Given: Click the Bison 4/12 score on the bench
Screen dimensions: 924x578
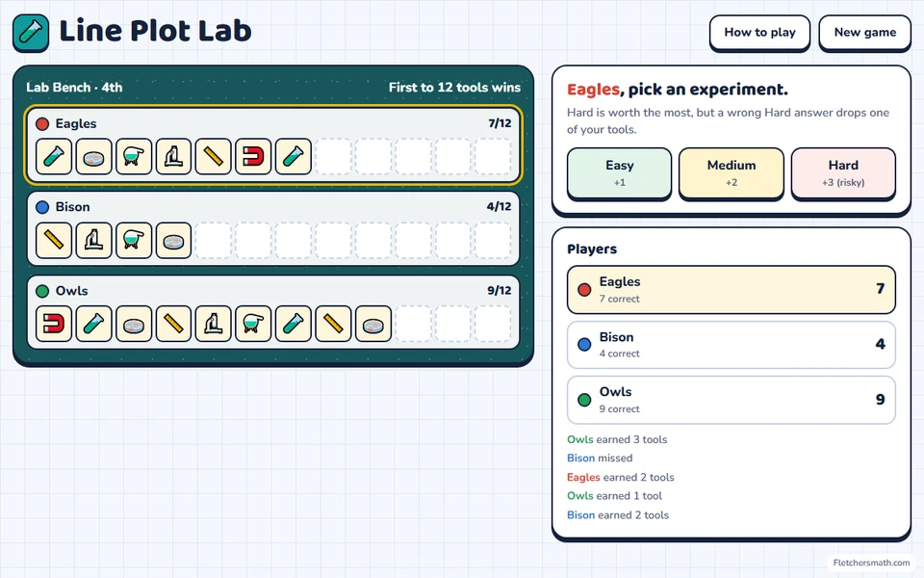Looking at the screenshot, I should tap(500, 207).
